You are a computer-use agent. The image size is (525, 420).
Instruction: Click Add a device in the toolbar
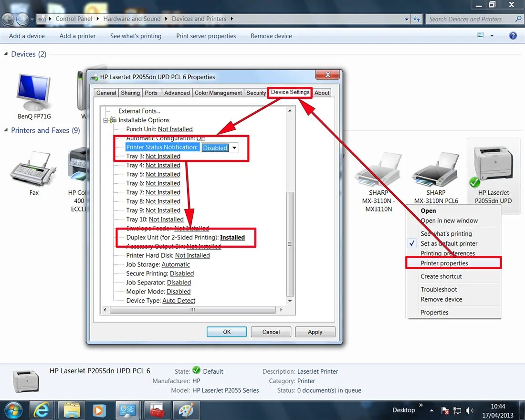27,36
